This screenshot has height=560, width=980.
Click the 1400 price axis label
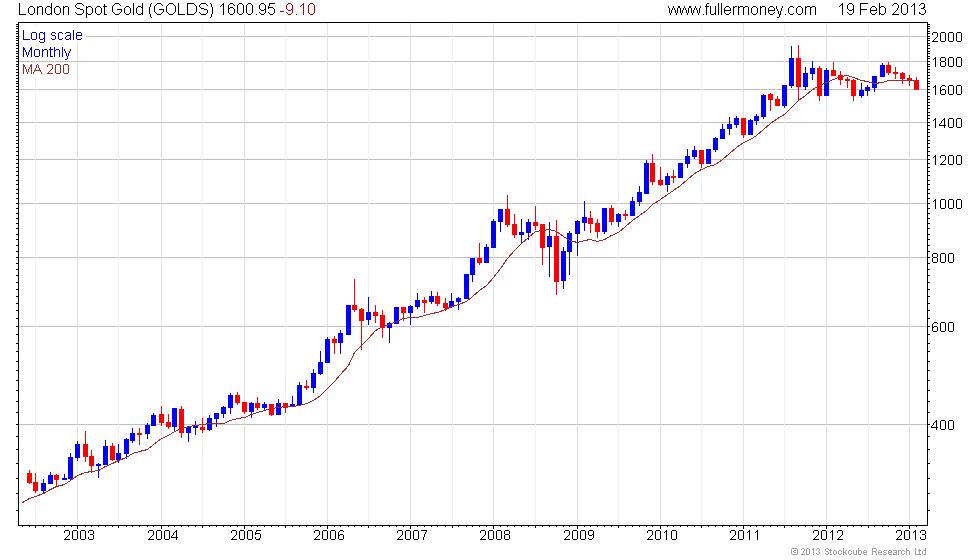point(947,123)
